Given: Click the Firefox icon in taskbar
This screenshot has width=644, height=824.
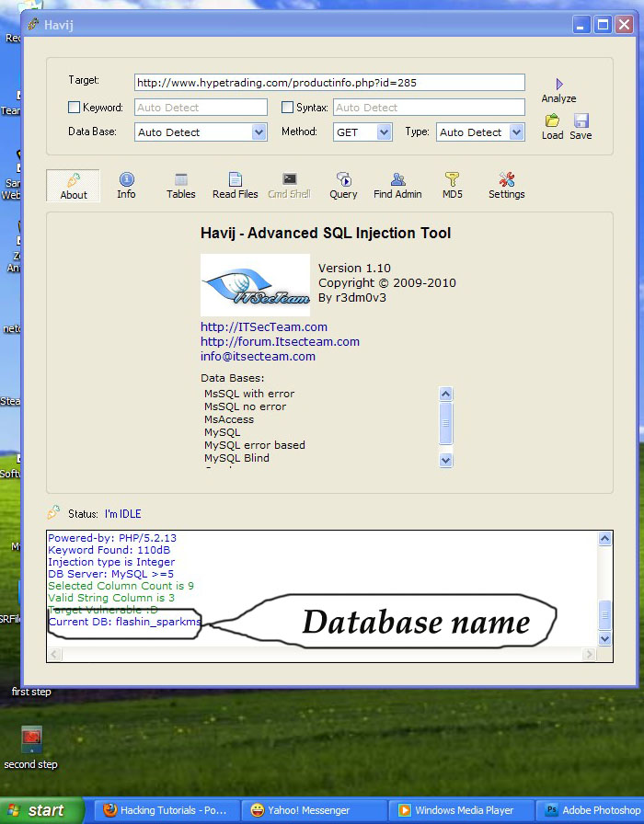Looking at the screenshot, I should tap(109, 810).
